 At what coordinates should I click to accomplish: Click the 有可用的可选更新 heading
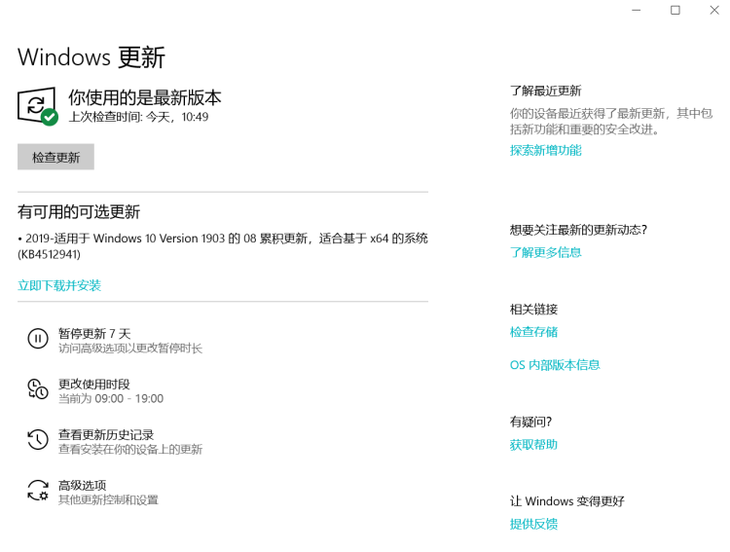click(x=79, y=212)
